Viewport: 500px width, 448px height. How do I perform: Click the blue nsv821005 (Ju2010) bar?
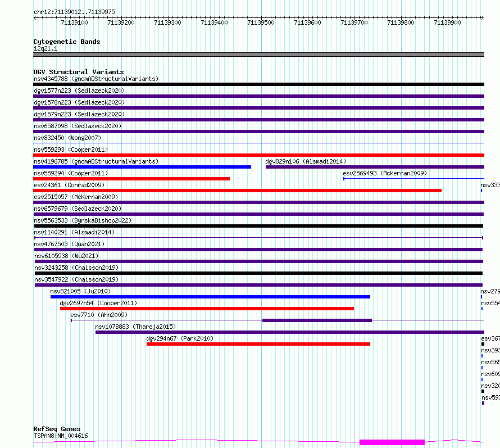pos(210,297)
